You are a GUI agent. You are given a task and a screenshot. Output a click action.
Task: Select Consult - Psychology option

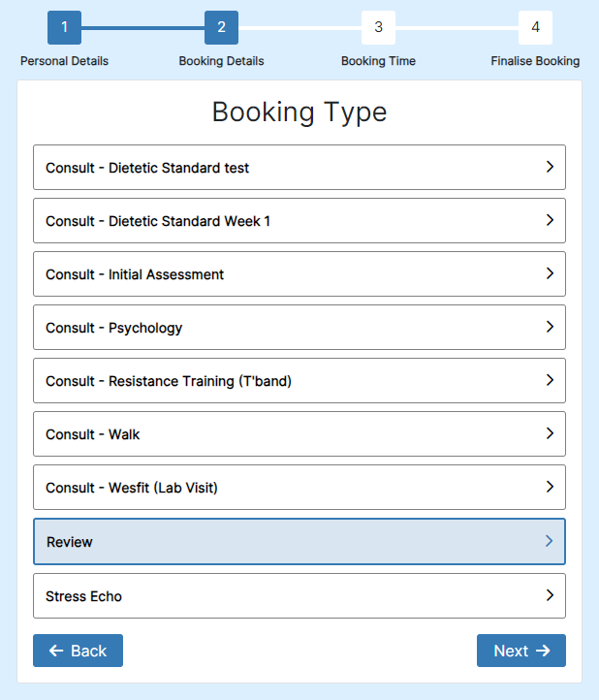[x=299, y=328]
